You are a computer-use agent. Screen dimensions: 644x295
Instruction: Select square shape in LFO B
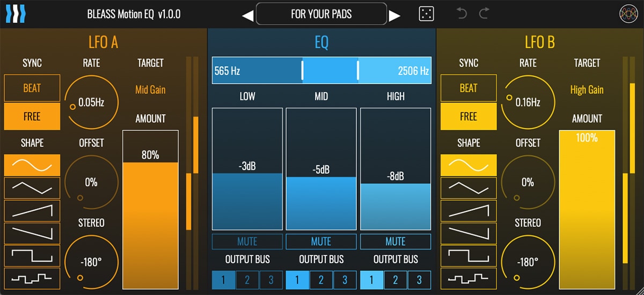[x=469, y=256]
